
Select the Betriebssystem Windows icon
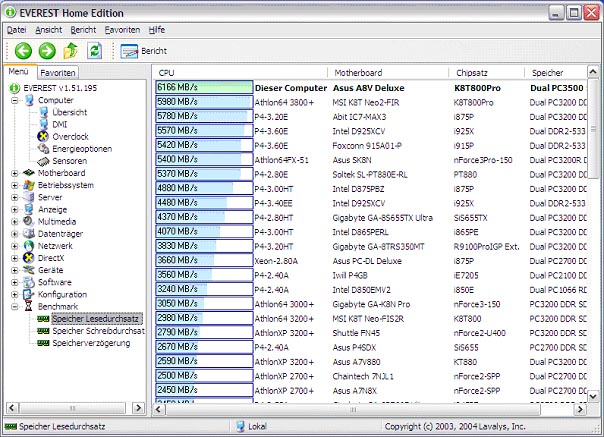click(x=29, y=185)
